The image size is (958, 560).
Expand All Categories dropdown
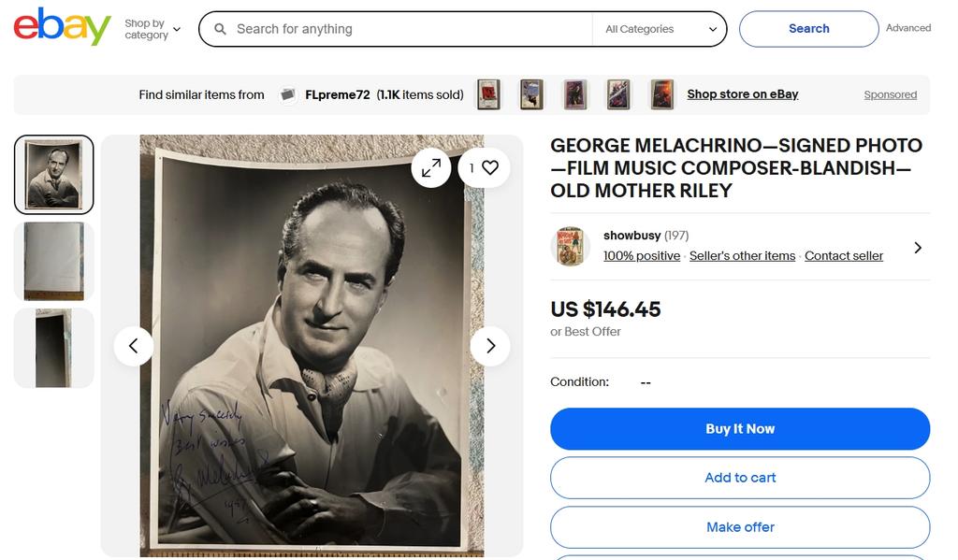coord(660,29)
